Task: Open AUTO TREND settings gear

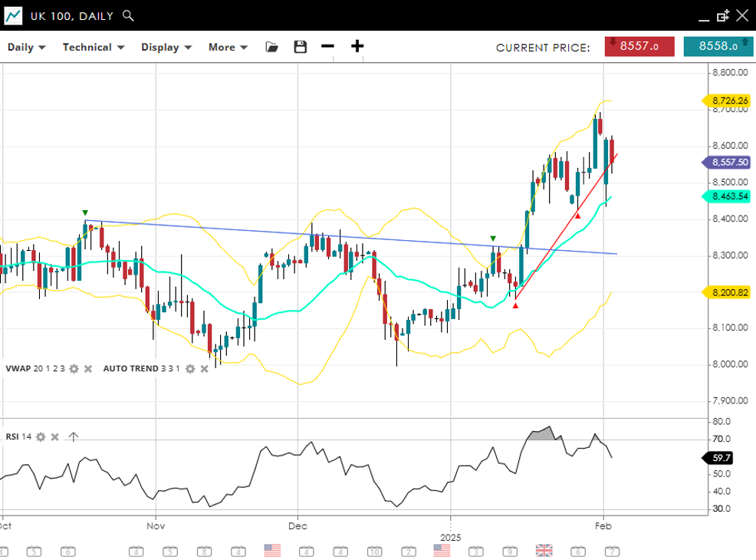Action: point(189,369)
